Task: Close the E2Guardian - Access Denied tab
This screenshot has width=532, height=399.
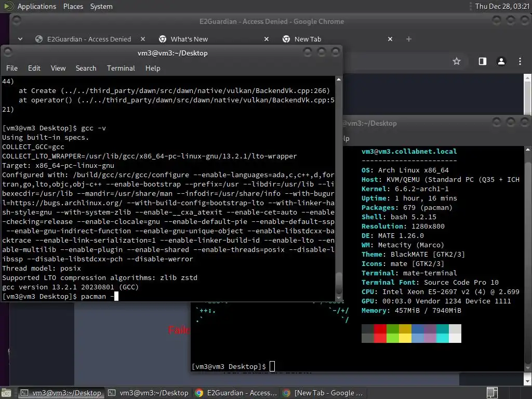Action: click(143, 39)
